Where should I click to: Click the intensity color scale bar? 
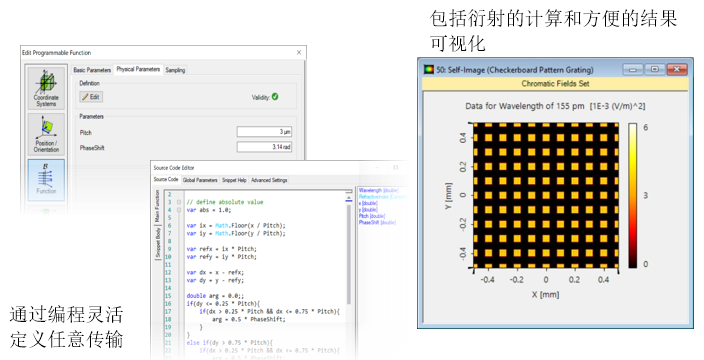pos(632,195)
